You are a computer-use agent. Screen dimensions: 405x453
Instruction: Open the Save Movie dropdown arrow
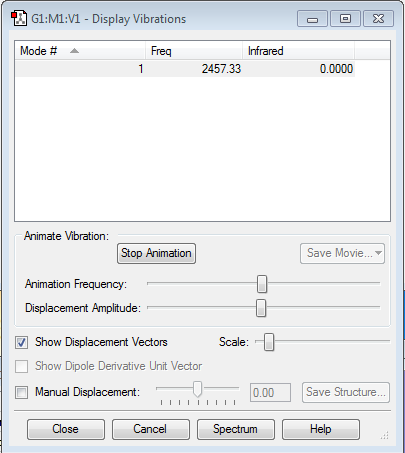coord(378,253)
